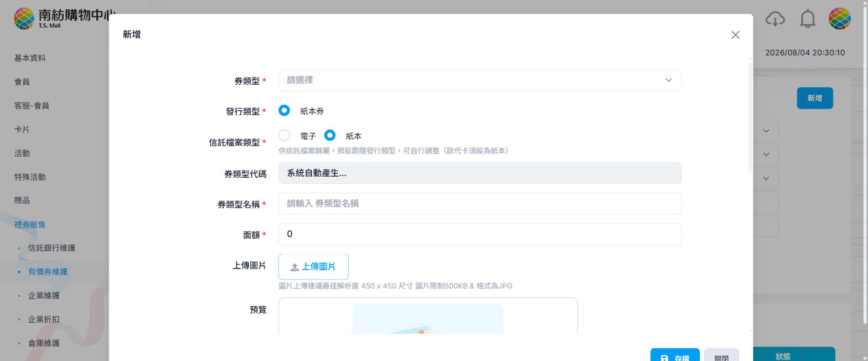The height and width of the screenshot is (361, 868).
Task: Open 特殊活動 in the sidebar
Action: [x=30, y=177]
